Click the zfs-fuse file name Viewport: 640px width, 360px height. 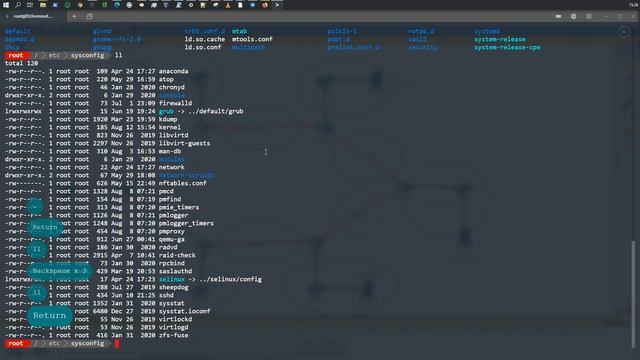tap(173, 335)
